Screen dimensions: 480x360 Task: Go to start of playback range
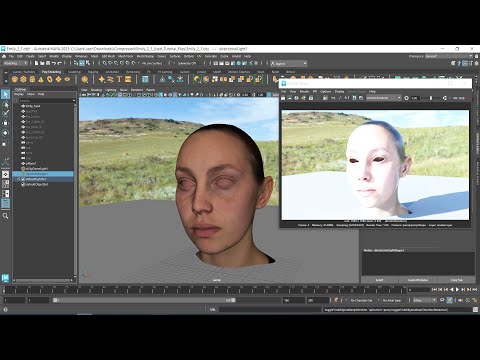434,290
